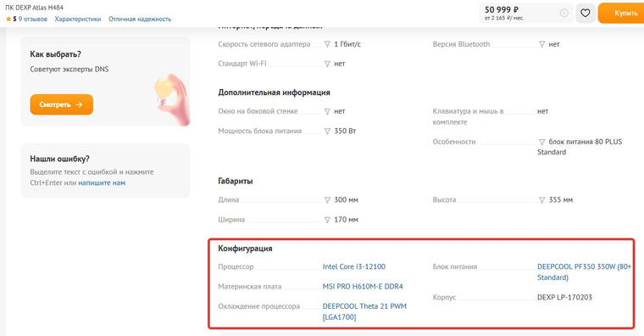Image resolution: width=644 pixels, height=336 pixels.
Task: Click the Корпус label
Action: pos(444,297)
